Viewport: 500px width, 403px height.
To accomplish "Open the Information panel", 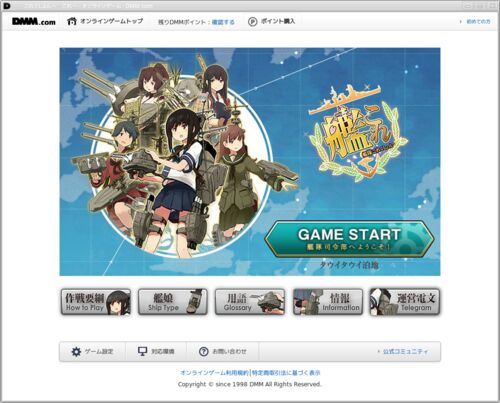I will pos(328,302).
